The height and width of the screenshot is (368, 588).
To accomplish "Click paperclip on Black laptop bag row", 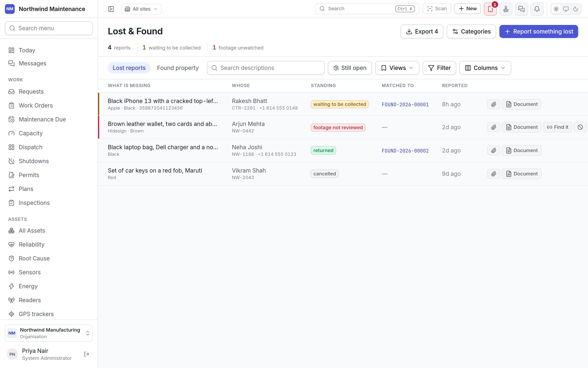I will point(493,150).
